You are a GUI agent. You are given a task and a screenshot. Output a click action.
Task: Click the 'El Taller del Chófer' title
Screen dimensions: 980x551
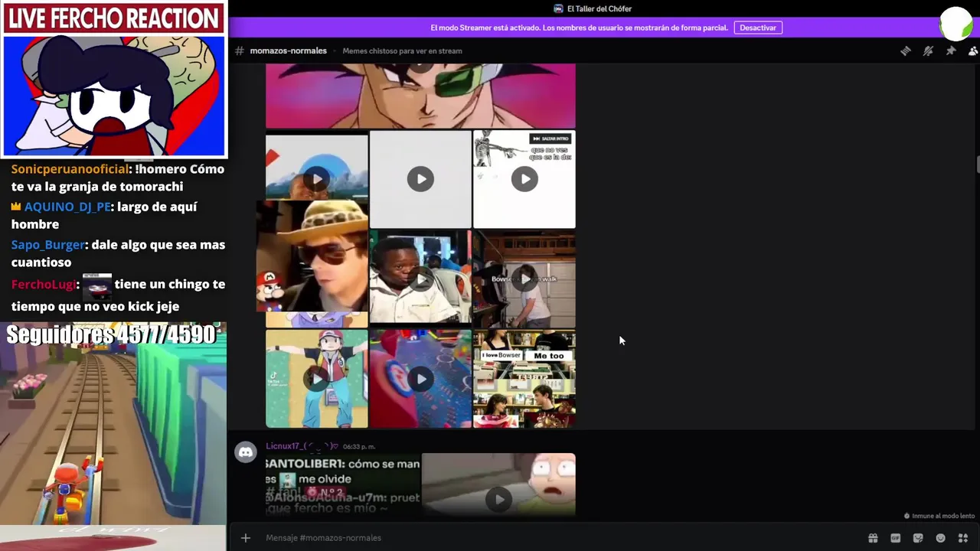pos(599,8)
